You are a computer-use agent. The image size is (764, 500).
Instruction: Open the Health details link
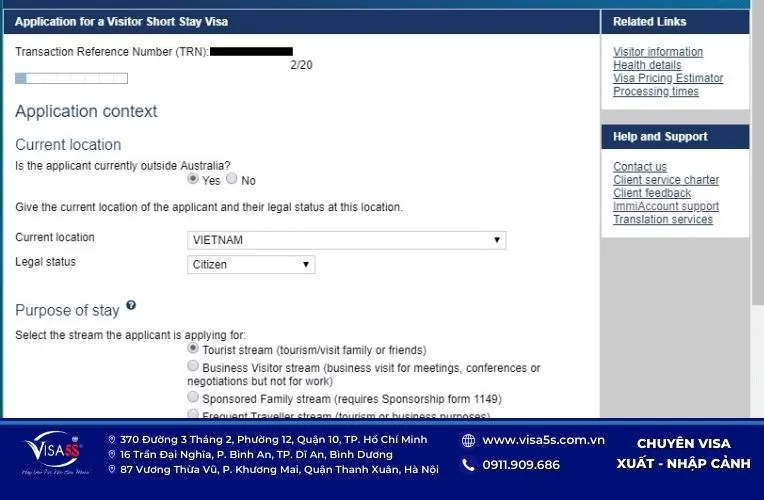point(647,65)
